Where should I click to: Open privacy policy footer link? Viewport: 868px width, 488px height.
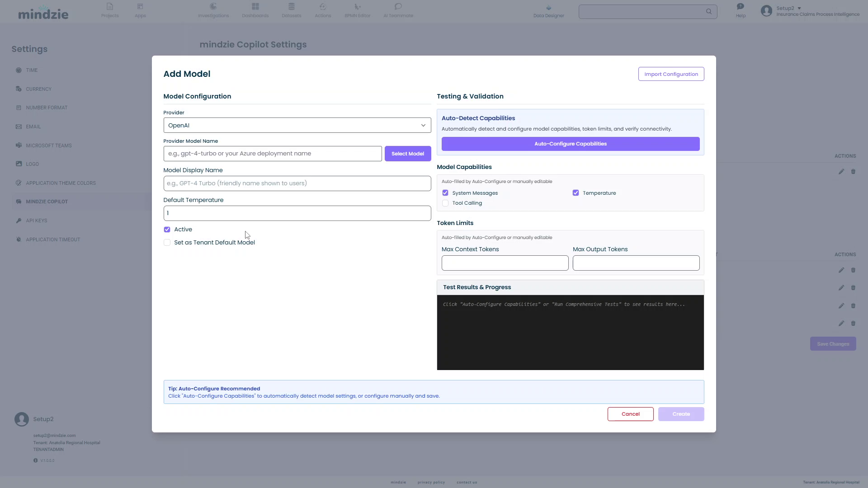(431, 482)
